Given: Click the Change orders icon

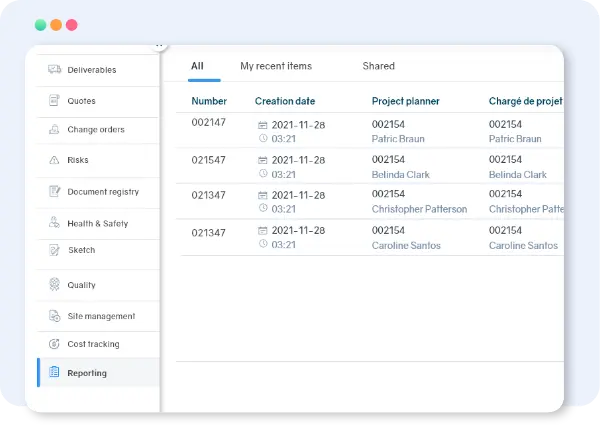Looking at the screenshot, I should (54, 130).
